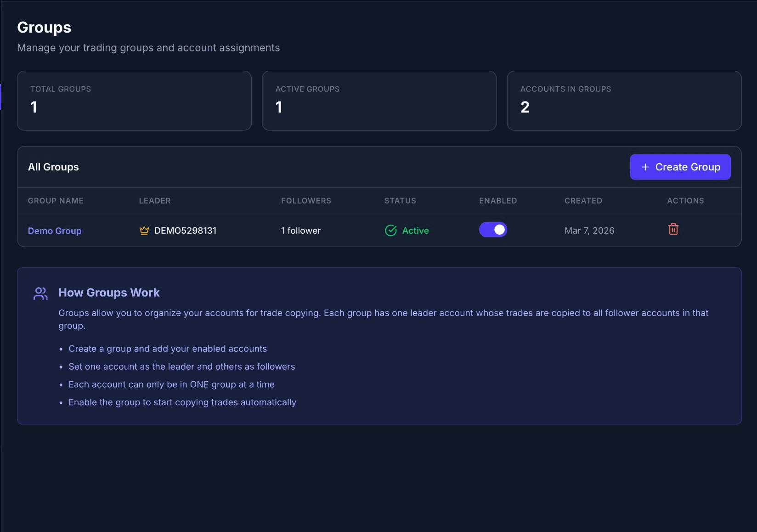Disable the Demo Group enabled toggle
The width and height of the screenshot is (757, 532).
[493, 229]
